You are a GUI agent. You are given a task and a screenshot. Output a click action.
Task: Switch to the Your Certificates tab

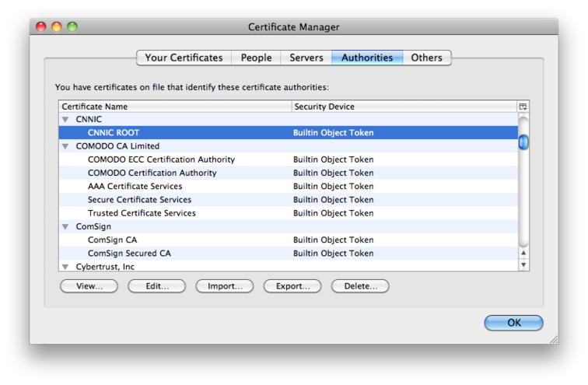(x=184, y=58)
